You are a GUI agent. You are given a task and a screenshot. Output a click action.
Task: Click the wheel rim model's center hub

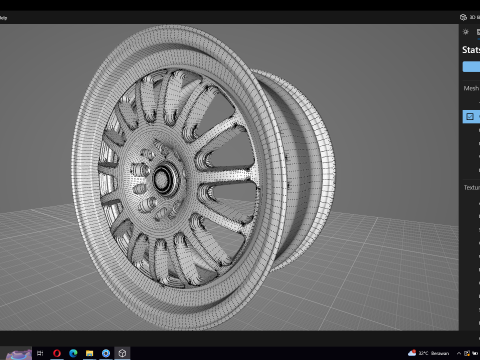[x=163, y=179]
